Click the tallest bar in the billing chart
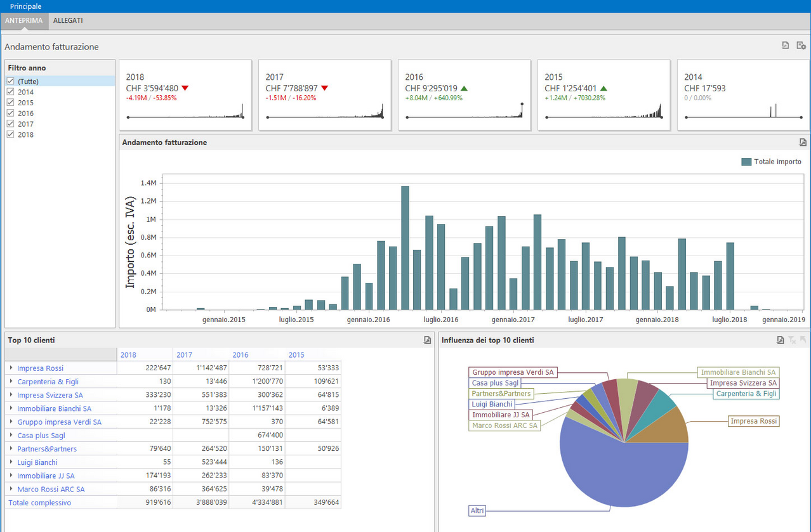The image size is (811, 532). click(405, 248)
